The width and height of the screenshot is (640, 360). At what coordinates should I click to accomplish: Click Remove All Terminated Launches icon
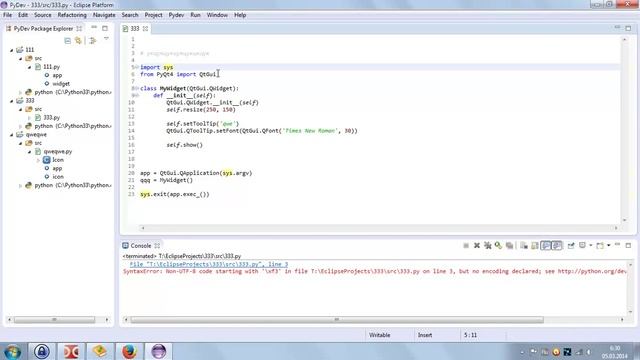[x=488, y=246]
